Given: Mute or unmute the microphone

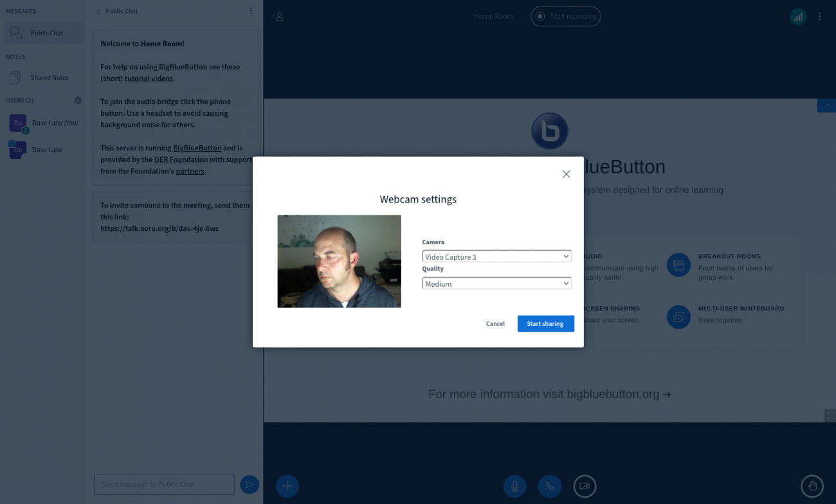Looking at the screenshot, I should 514,486.
